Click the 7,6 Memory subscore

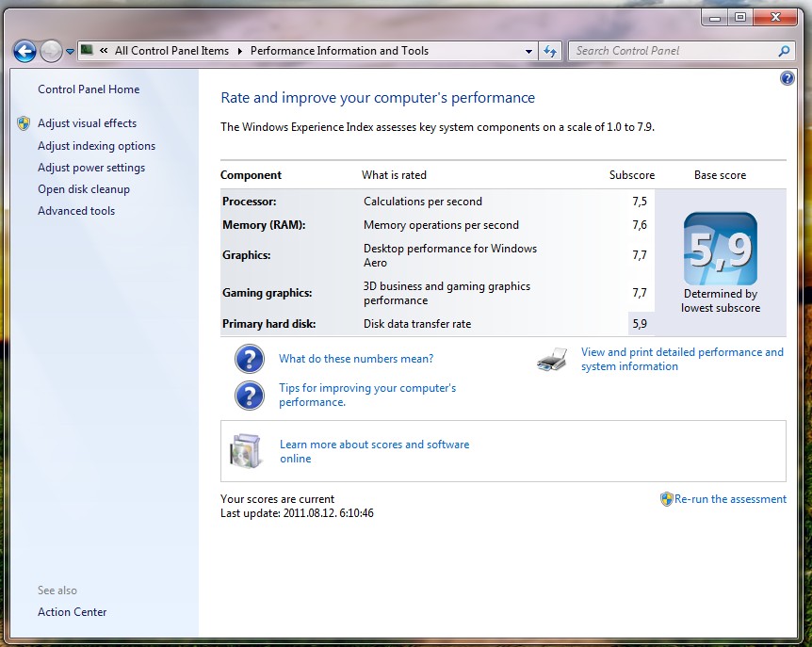tap(640, 225)
